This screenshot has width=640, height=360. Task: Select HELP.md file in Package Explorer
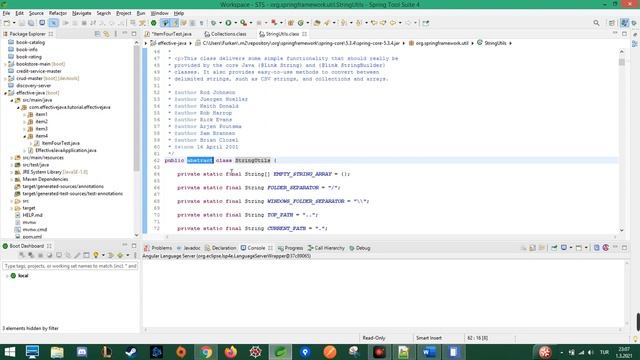[x=32, y=215]
